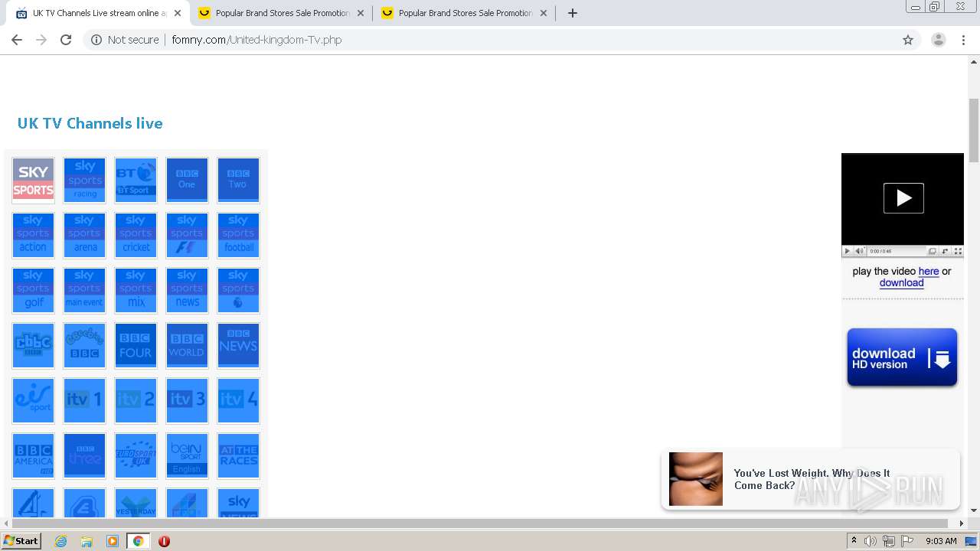Open Chrome three-dot menu

[x=964, y=40]
